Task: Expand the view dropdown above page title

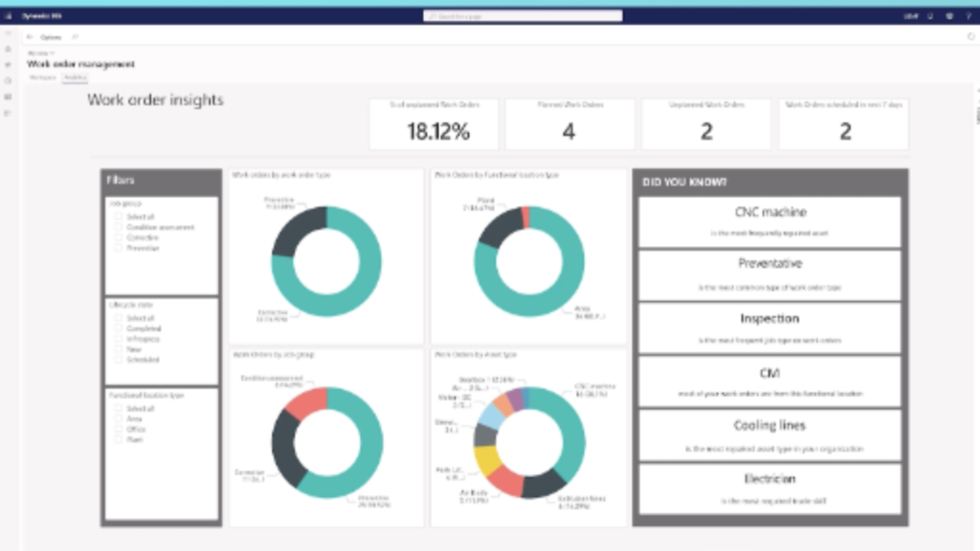Action: point(41,53)
